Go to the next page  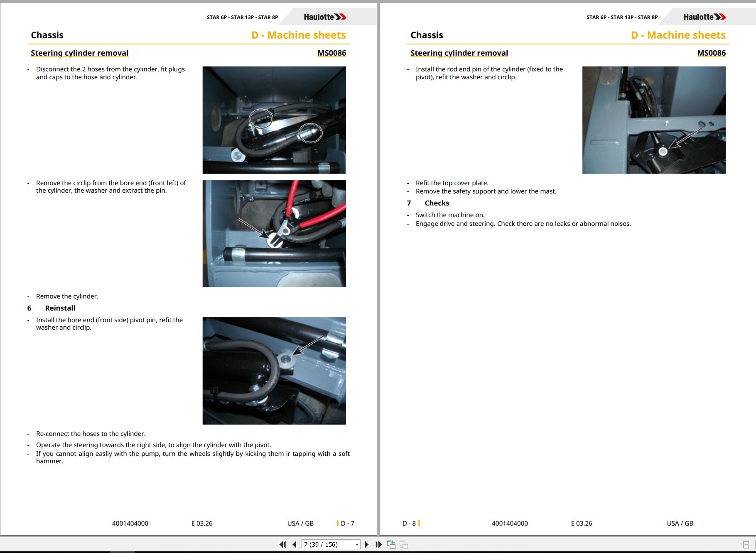coord(366,544)
